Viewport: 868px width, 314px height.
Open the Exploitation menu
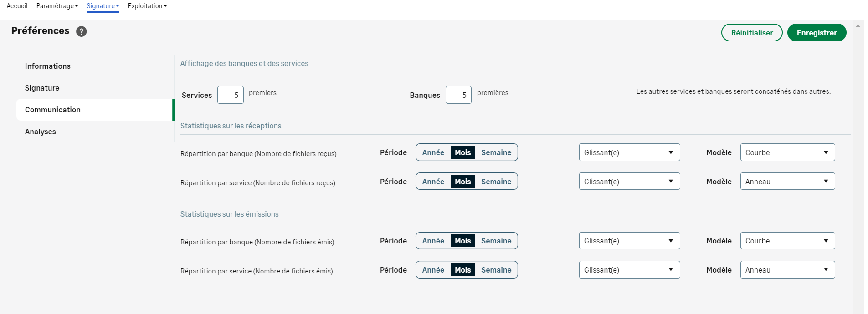point(147,6)
